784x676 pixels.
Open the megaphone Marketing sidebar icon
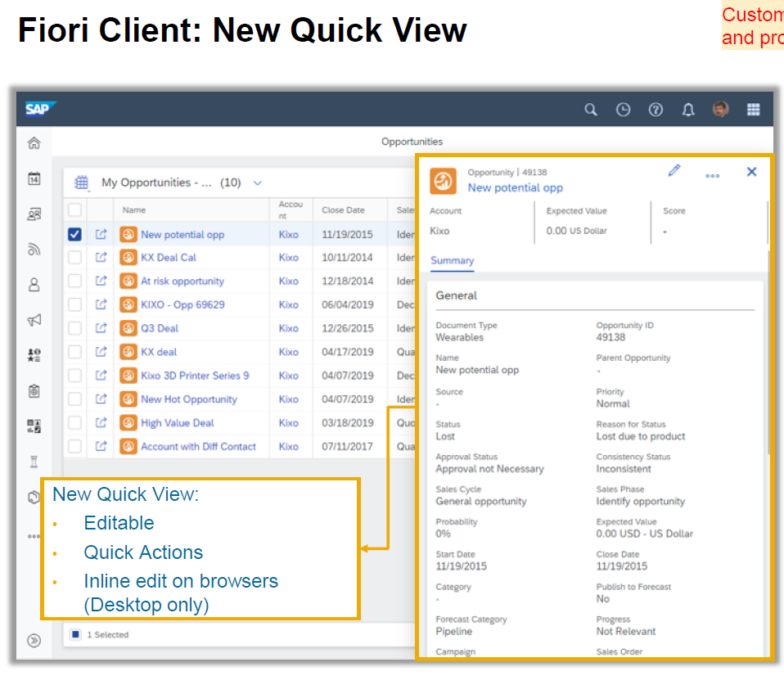[34, 320]
